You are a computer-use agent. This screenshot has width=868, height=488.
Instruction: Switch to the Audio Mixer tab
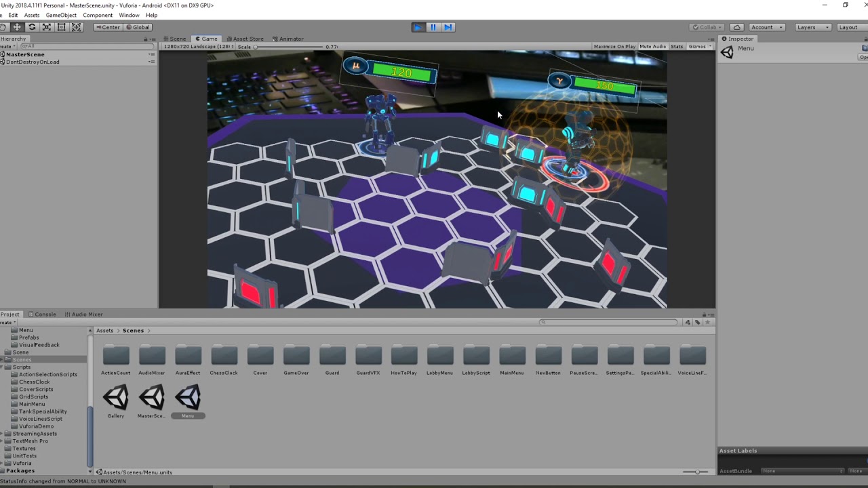[x=84, y=314]
